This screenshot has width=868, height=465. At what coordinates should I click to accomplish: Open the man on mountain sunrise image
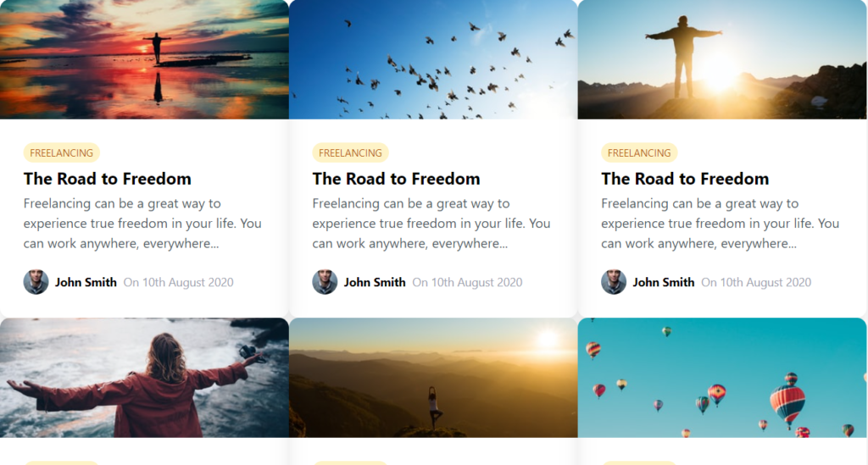[722, 59]
